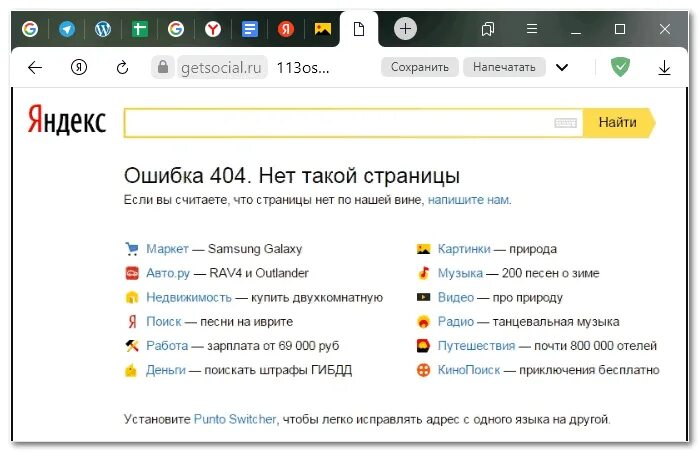Click the напишите нам link
Image resolution: width=700 pixels, height=453 pixels.
468,199
